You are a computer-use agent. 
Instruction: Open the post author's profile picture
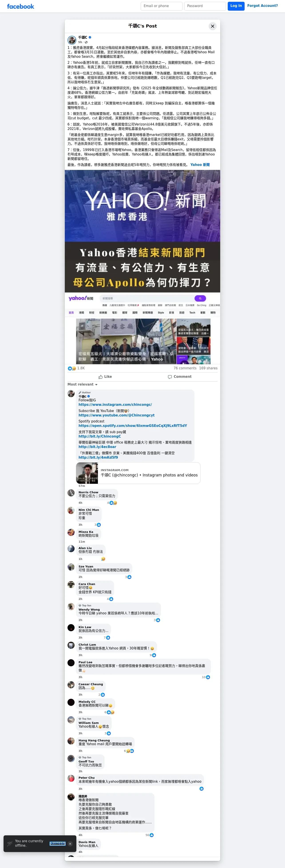tap(72, 40)
